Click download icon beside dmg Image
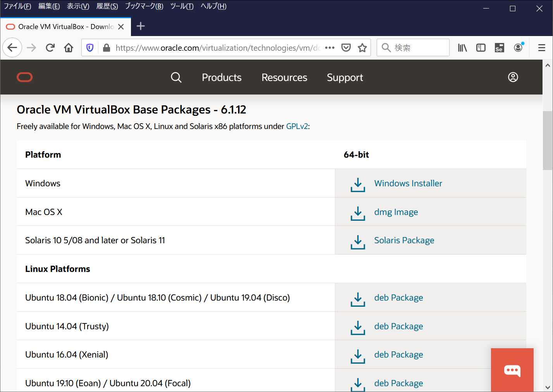The image size is (553, 392). pyautogui.click(x=358, y=213)
